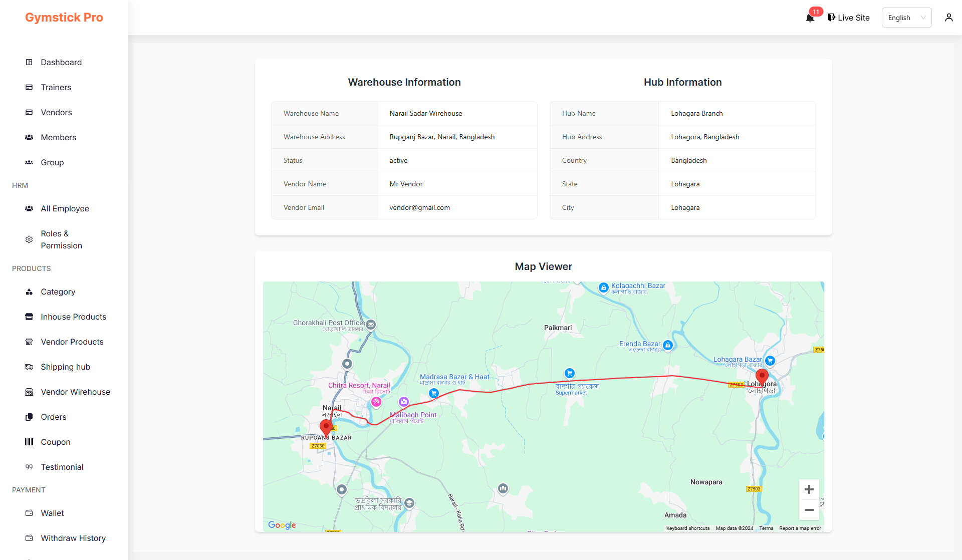Open the notifications bell icon
This screenshot has width=962, height=560.
(810, 18)
